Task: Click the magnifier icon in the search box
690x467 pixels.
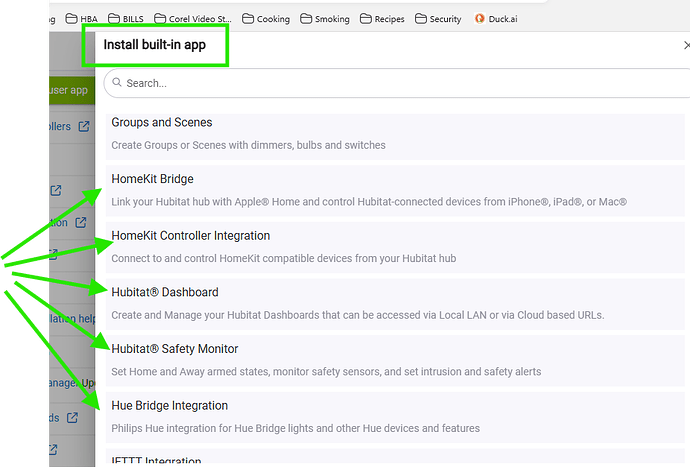Action: point(116,83)
